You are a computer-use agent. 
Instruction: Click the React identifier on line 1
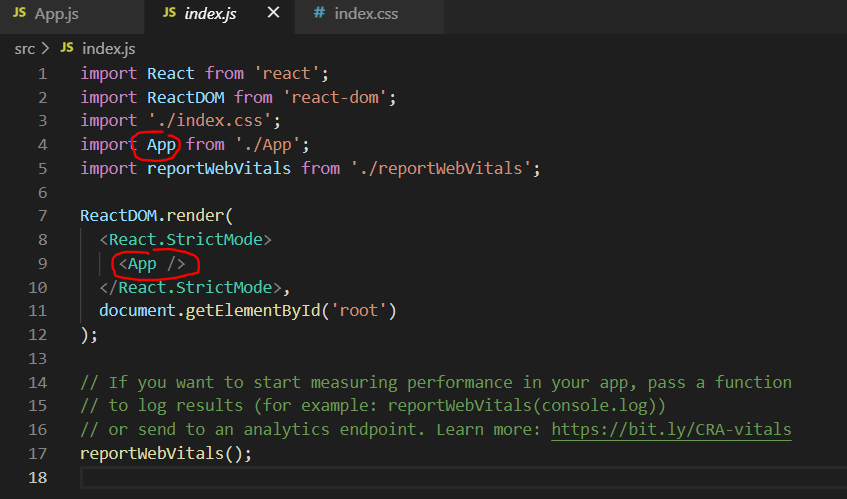(171, 73)
